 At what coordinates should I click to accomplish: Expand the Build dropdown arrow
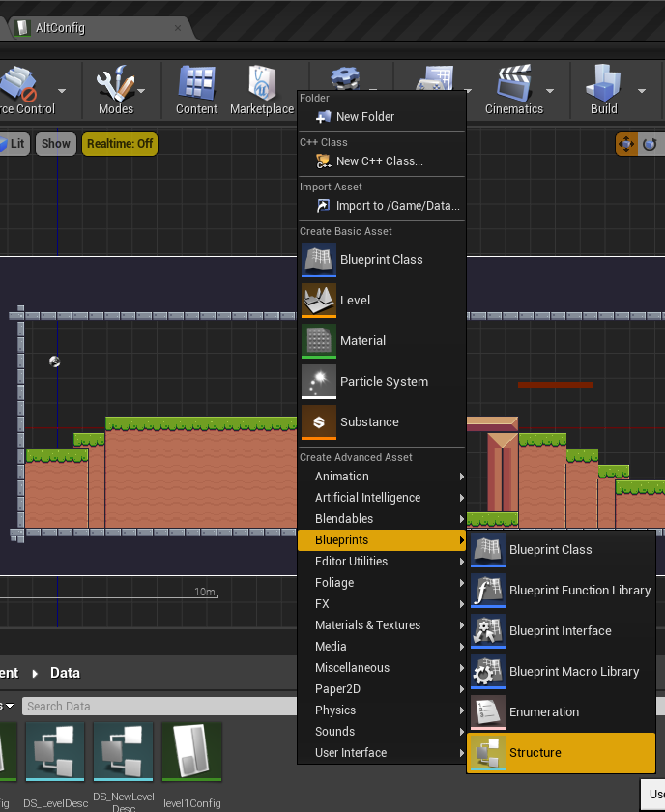coord(642,91)
